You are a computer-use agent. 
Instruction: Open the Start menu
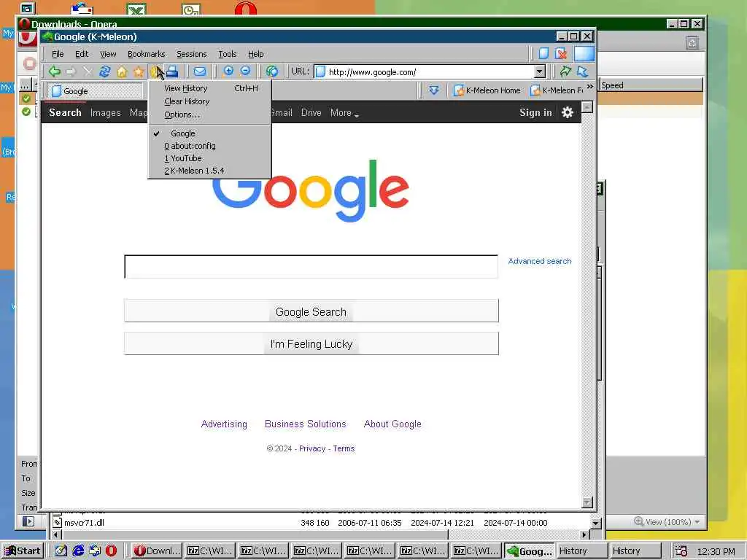click(23, 551)
